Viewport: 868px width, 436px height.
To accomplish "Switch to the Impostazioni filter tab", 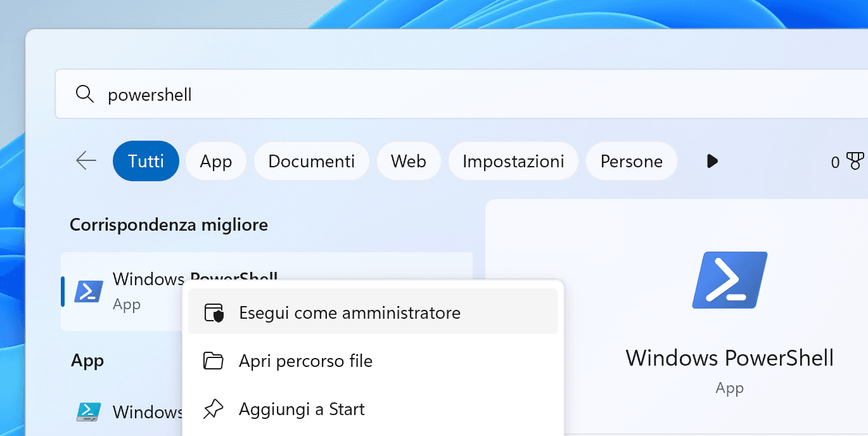I will (513, 161).
